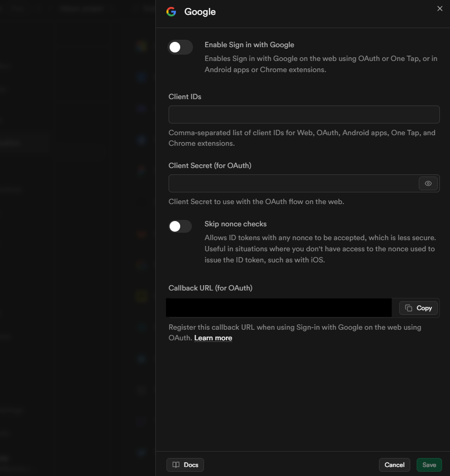This screenshot has width=450, height=476.
Task: Open the Learn more link
Action: [x=213, y=338]
